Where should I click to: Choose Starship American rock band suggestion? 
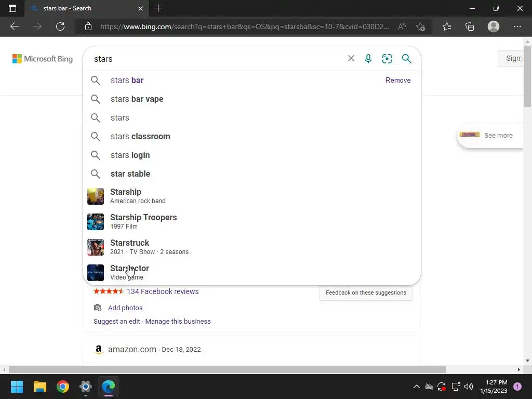(252, 196)
